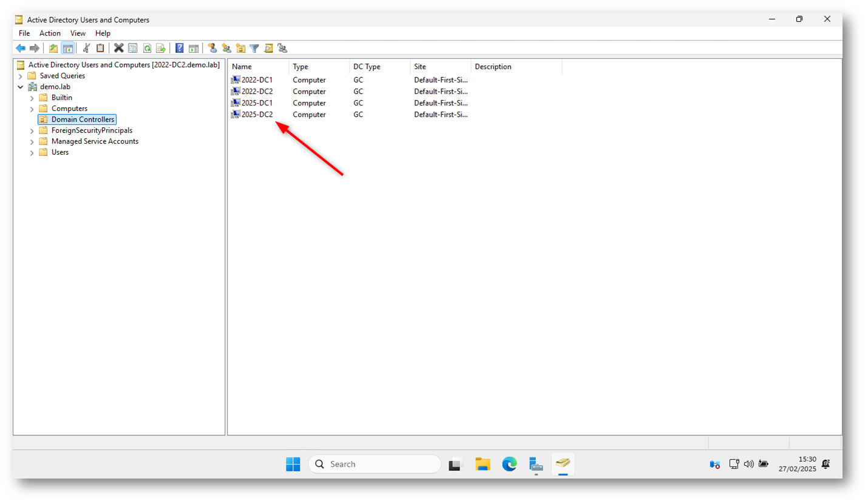
Task: Collapse the demo.lab domain node
Action: coord(21,87)
